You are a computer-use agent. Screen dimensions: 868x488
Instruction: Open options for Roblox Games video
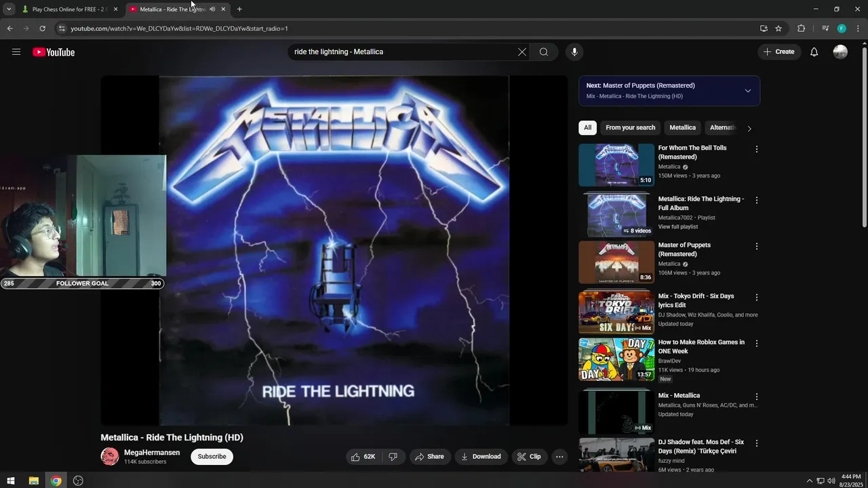[757, 344]
